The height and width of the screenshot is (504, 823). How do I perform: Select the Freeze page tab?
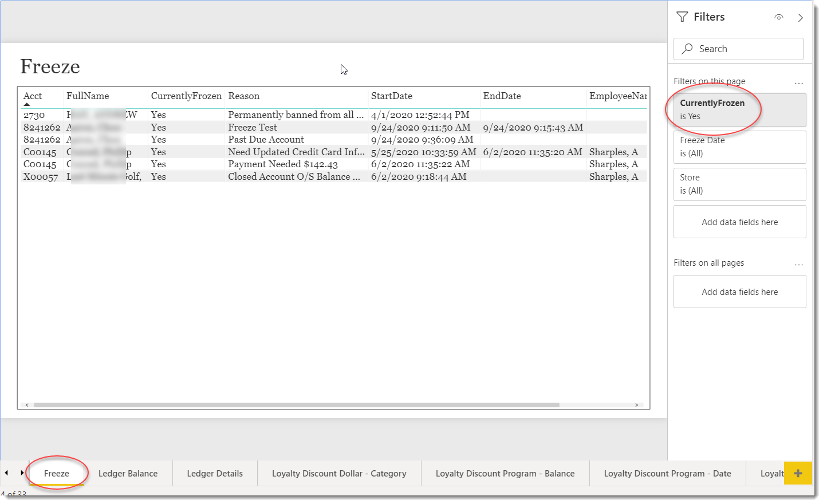pos(57,474)
